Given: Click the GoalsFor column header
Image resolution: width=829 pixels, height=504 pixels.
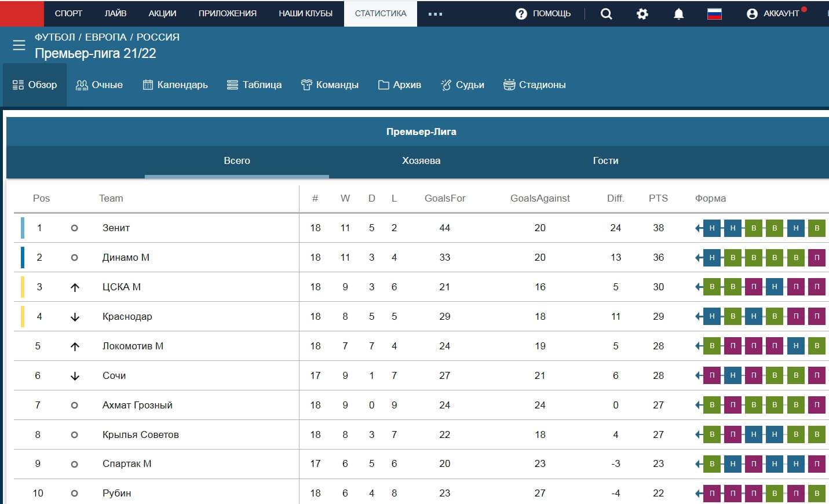Looking at the screenshot, I should click(445, 199).
